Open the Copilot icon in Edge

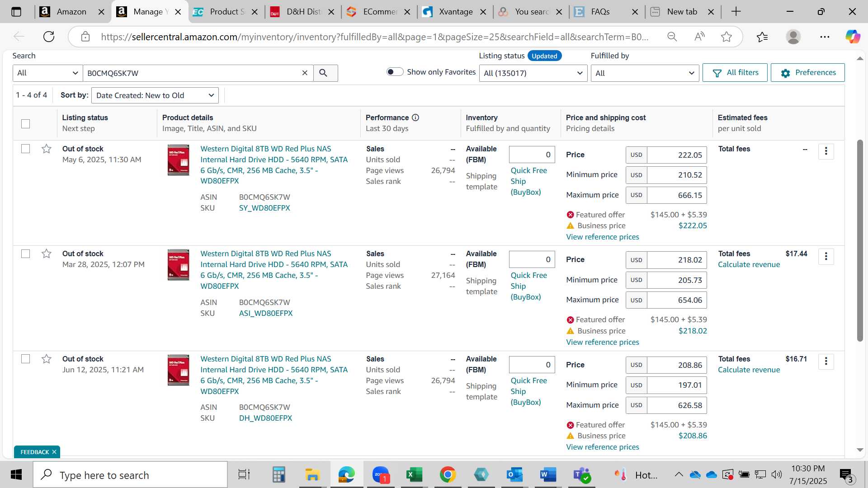coord(853,37)
